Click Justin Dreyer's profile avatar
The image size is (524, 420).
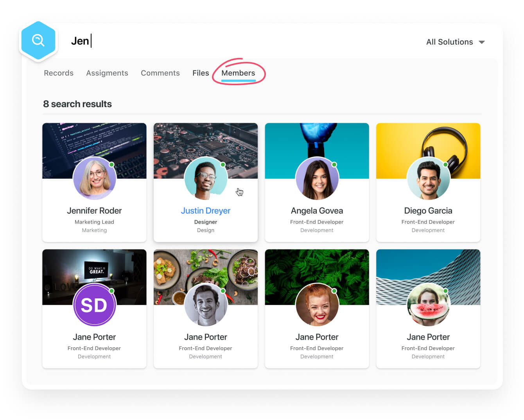[206, 178]
